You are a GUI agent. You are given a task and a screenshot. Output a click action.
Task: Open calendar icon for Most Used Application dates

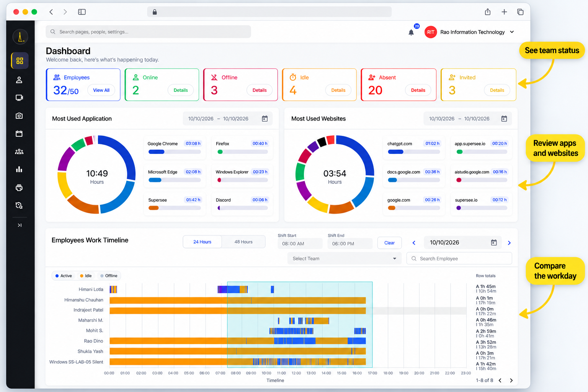coord(265,119)
